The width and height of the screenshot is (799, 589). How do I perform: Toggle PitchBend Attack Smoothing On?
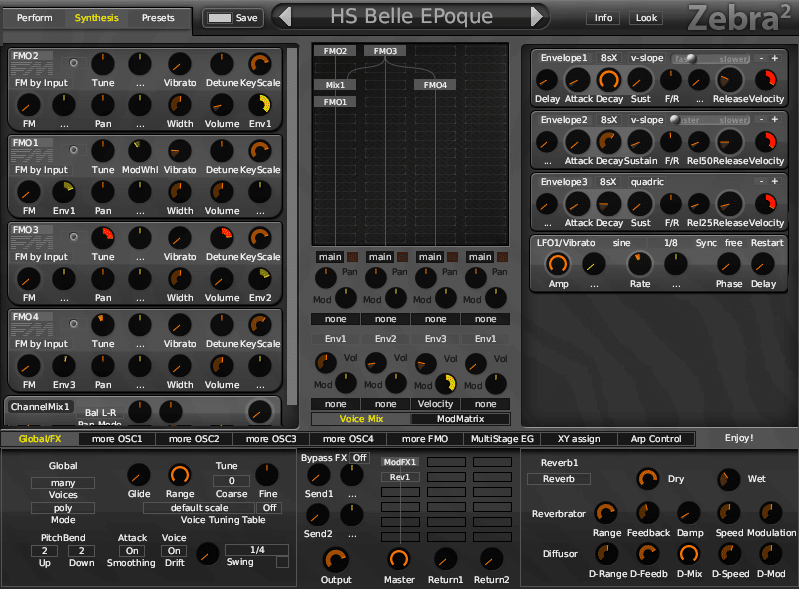pos(132,551)
